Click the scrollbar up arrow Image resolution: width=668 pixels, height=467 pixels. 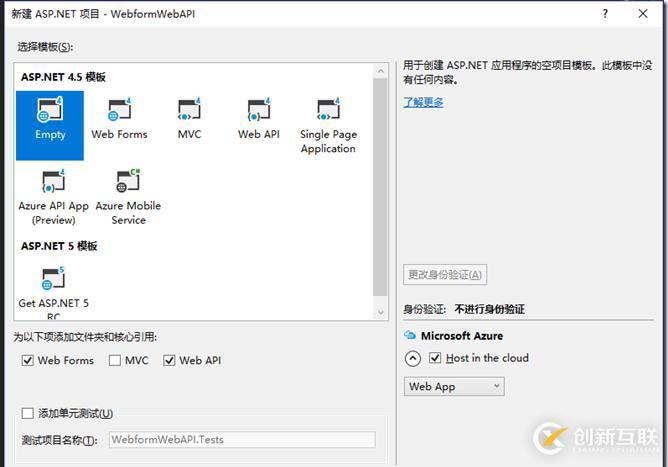coord(380,71)
